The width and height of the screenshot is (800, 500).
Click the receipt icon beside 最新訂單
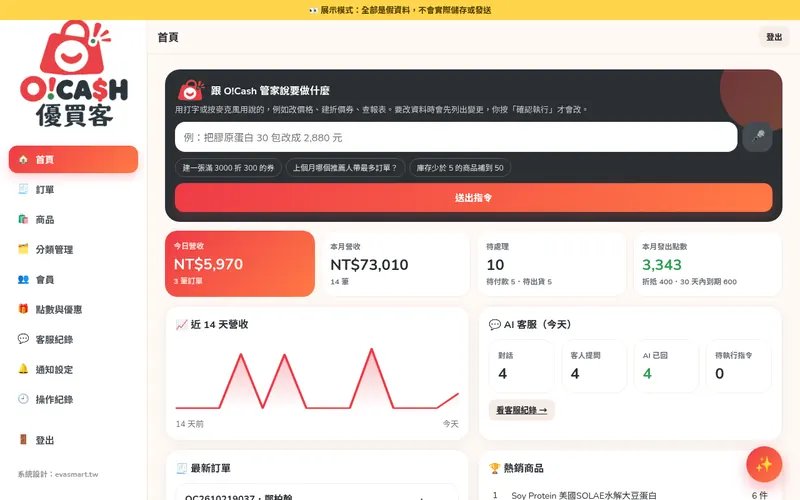181,468
